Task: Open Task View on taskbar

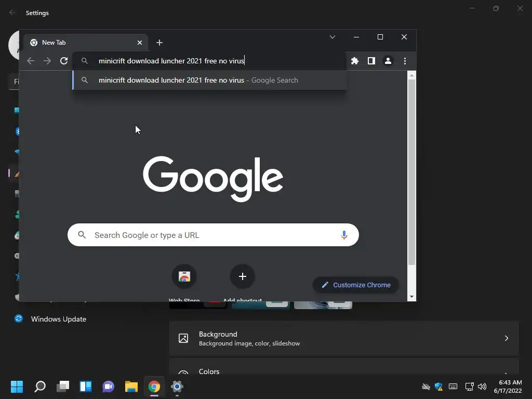Action: (x=63, y=387)
